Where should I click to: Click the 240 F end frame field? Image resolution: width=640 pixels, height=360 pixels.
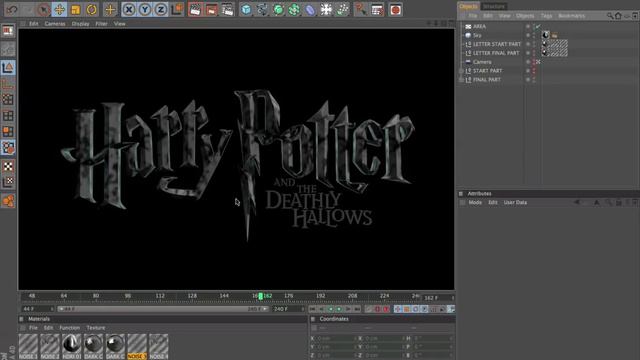[288, 309]
